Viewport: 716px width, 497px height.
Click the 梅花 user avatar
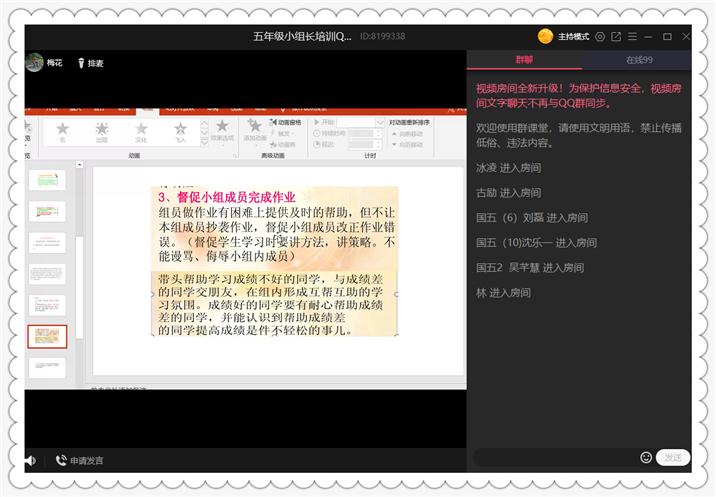click(34, 63)
